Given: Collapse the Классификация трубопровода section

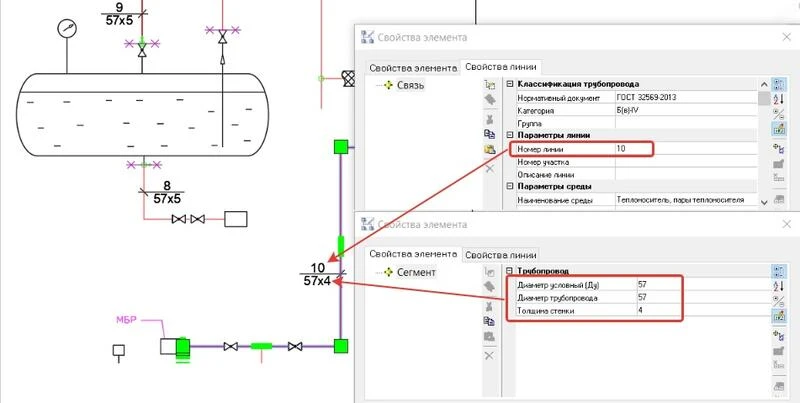Looking at the screenshot, I should [x=510, y=84].
